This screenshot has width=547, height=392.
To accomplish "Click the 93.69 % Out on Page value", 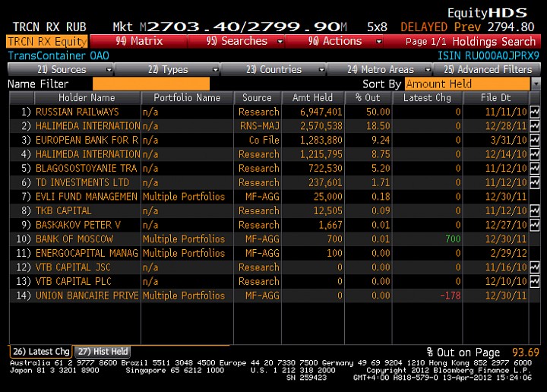I will click(526, 352).
